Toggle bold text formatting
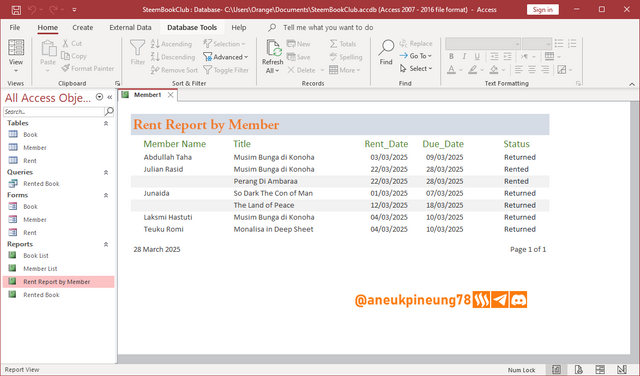This screenshot has height=376, width=640. pyautogui.click(x=451, y=56)
